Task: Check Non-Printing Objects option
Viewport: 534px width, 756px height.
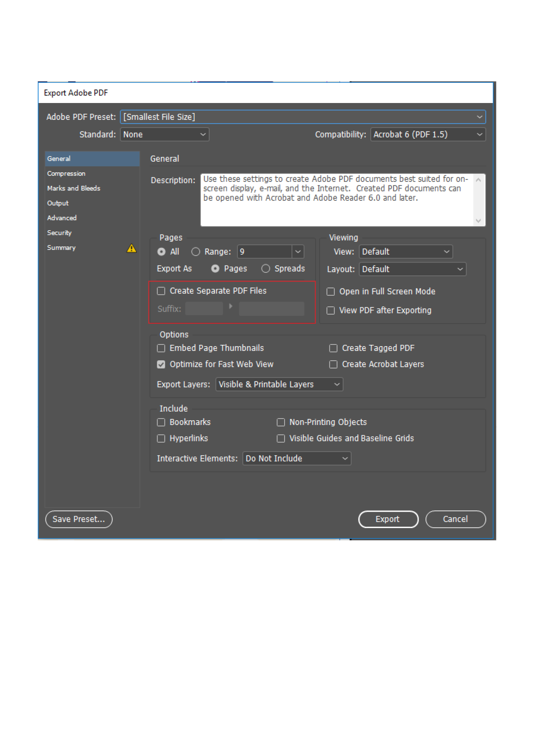Action: pos(281,422)
